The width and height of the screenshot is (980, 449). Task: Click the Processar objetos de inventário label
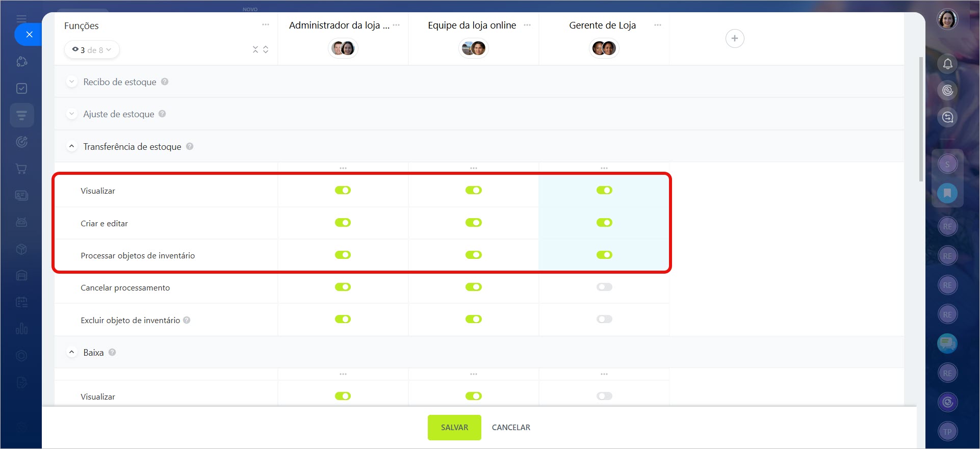[138, 256]
